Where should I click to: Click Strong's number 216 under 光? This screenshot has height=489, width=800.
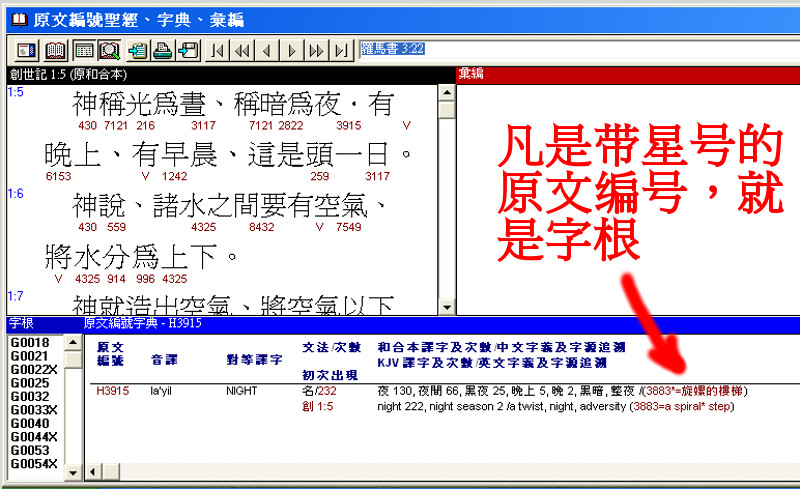pos(145,126)
